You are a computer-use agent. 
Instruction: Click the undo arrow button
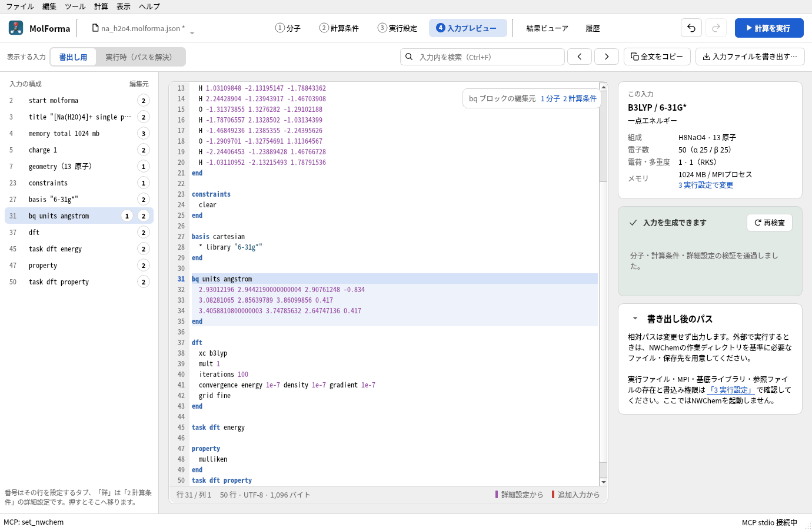(691, 28)
